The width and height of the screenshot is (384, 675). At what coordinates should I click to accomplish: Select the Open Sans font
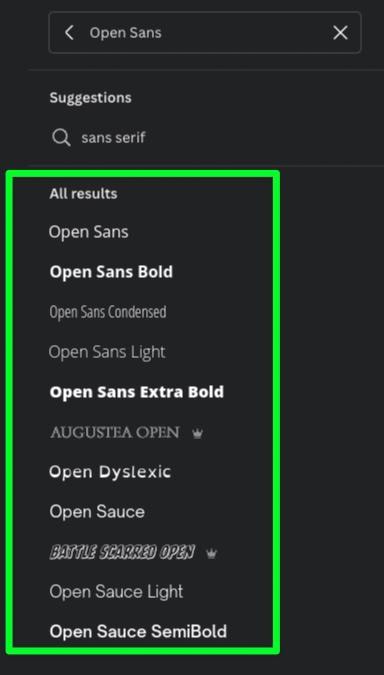pyautogui.click(x=89, y=232)
